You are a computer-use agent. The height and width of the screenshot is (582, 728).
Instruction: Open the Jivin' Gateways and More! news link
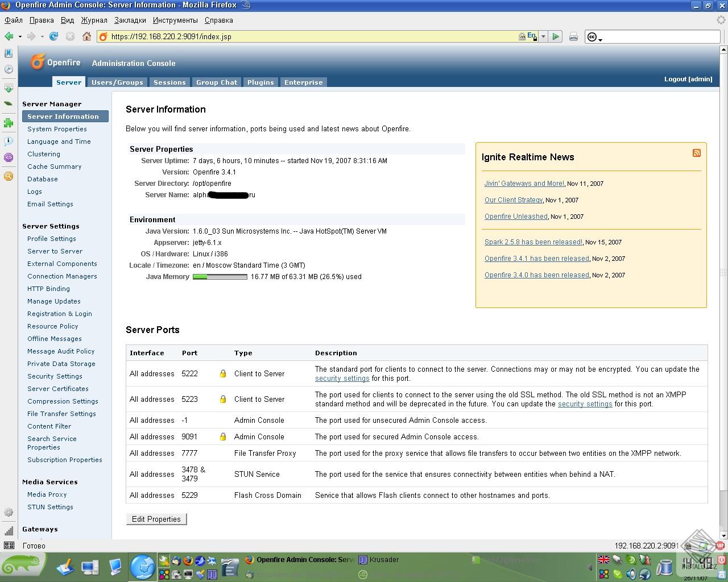[x=524, y=184]
